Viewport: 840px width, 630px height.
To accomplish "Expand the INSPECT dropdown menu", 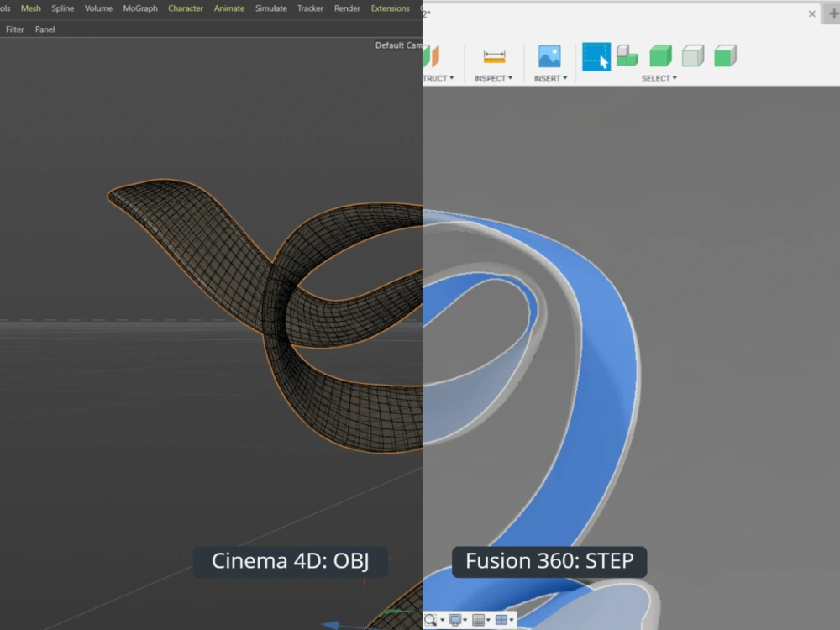I will (x=493, y=78).
